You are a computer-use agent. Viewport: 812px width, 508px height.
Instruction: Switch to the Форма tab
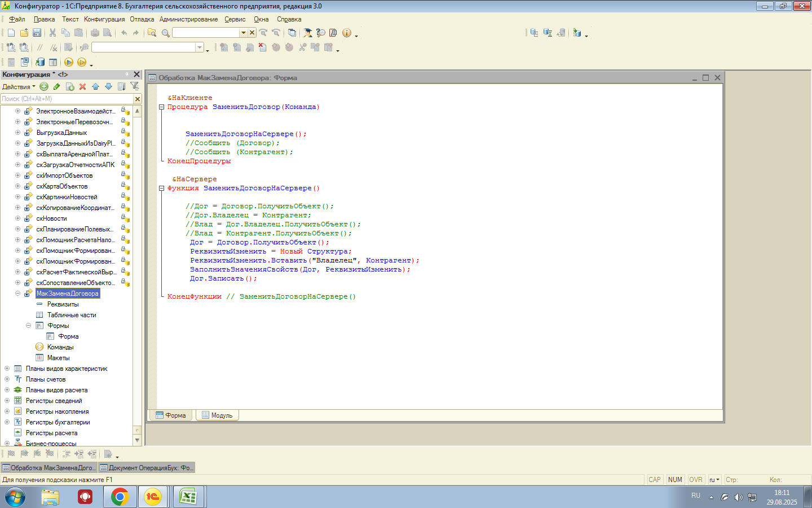pos(171,415)
